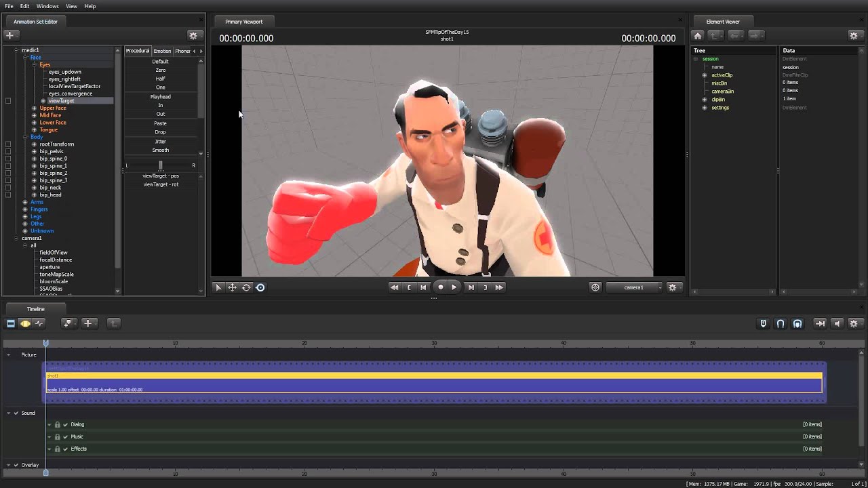Open the camera1 dropdown
The width and height of the screenshot is (868, 488).
635,287
